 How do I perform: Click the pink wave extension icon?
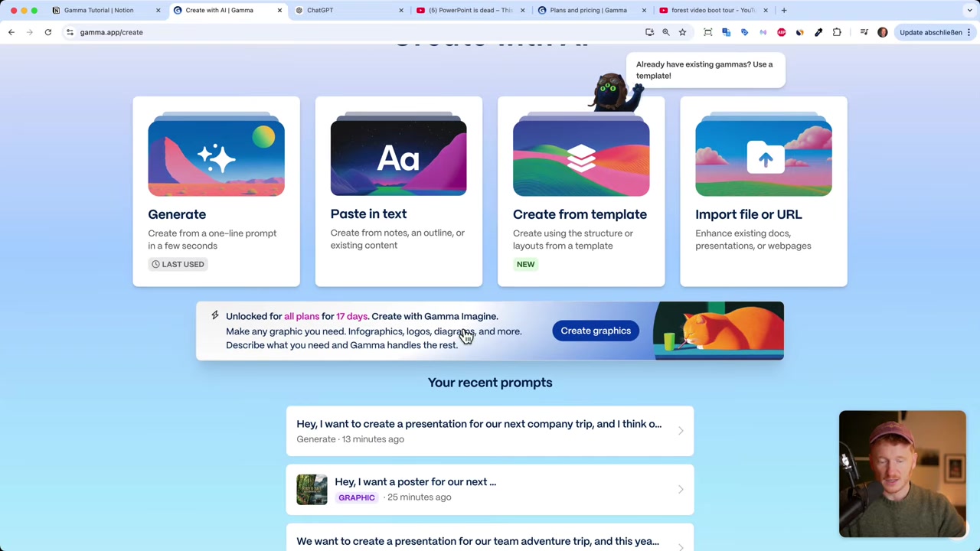(763, 32)
